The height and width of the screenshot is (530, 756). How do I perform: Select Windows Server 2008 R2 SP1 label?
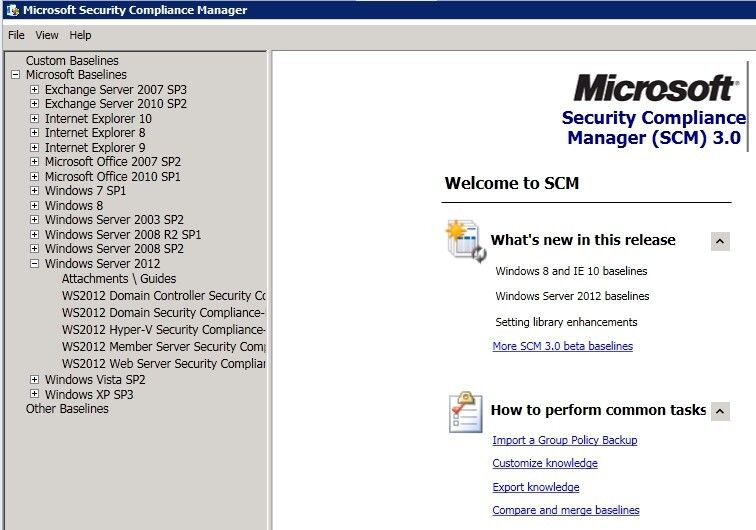point(123,234)
